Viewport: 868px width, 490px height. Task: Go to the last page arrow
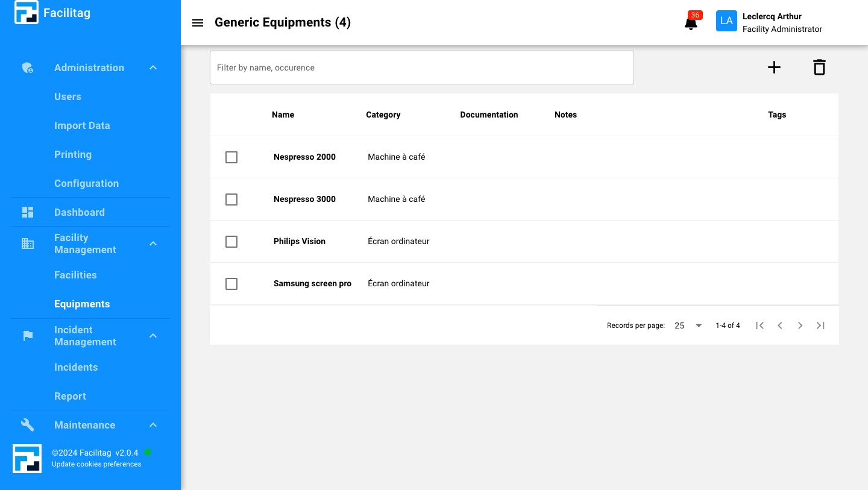(820, 325)
